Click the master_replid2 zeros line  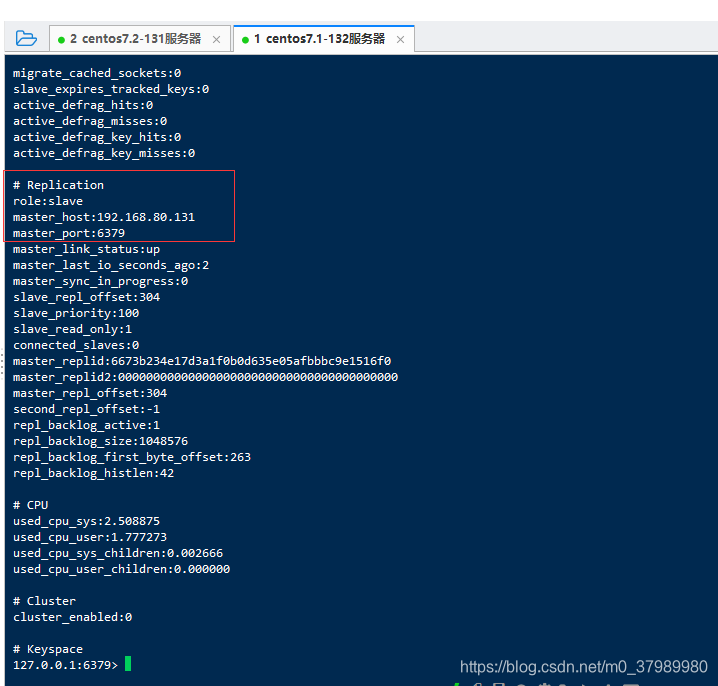pos(206,377)
